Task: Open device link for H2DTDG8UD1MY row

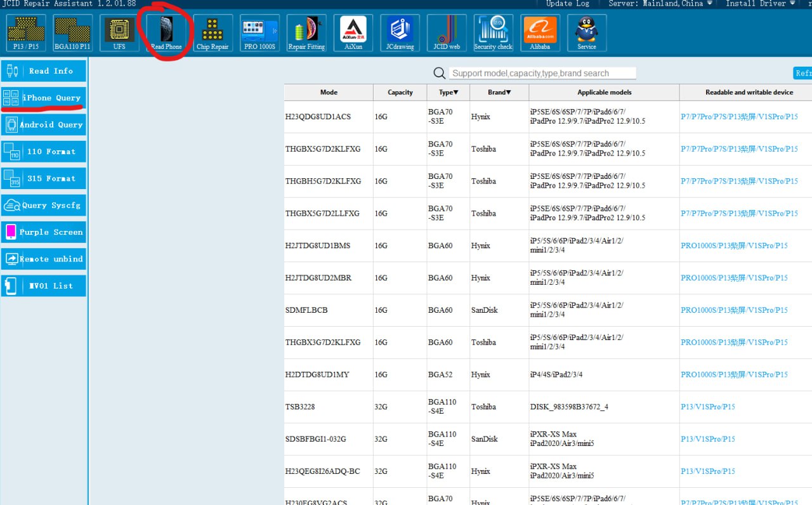Action: [x=734, y=374]
